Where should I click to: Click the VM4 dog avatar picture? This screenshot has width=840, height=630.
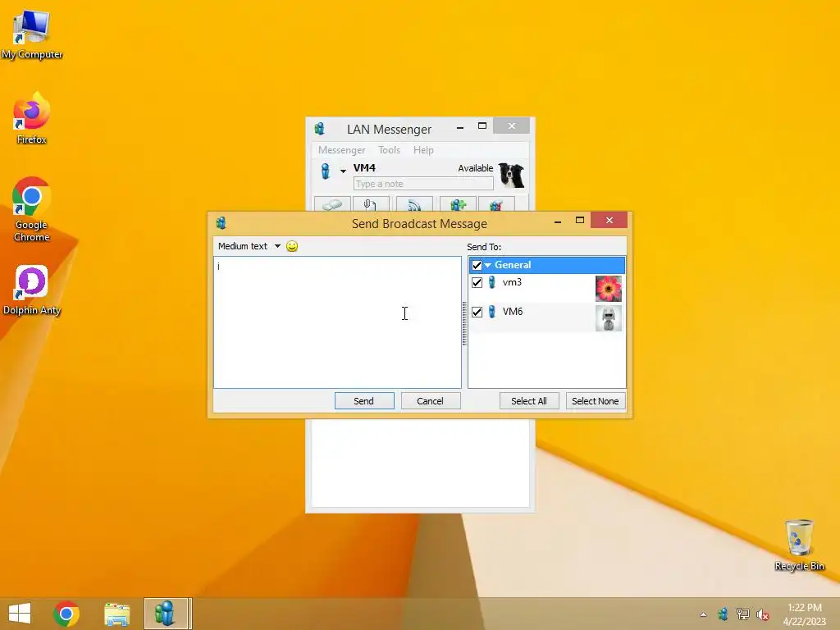click(512, 176)
